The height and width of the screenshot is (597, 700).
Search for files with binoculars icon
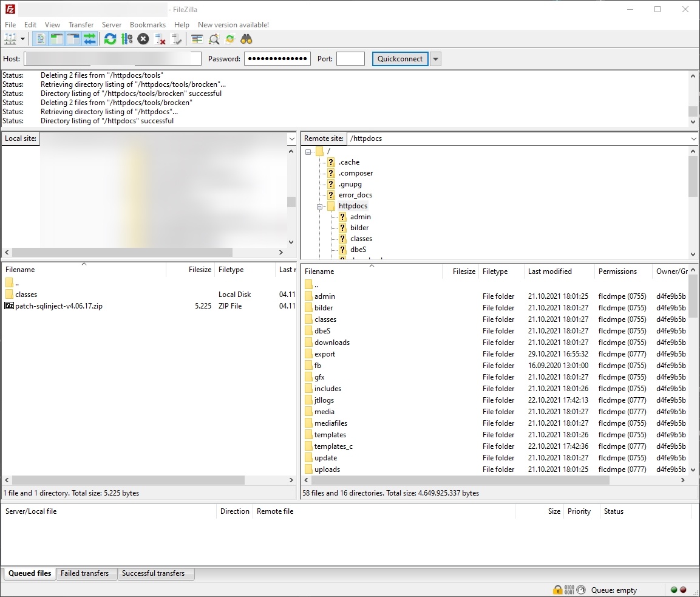tap(246, 39)
